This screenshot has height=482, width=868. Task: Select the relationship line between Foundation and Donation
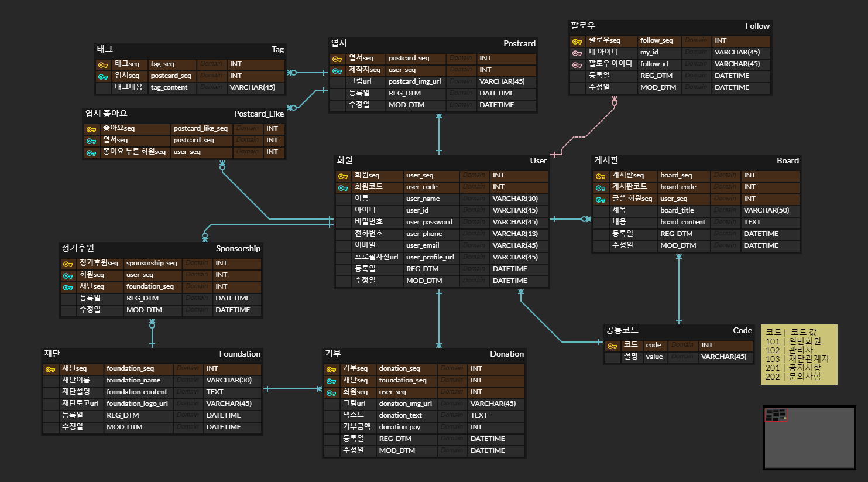point(293,389)
